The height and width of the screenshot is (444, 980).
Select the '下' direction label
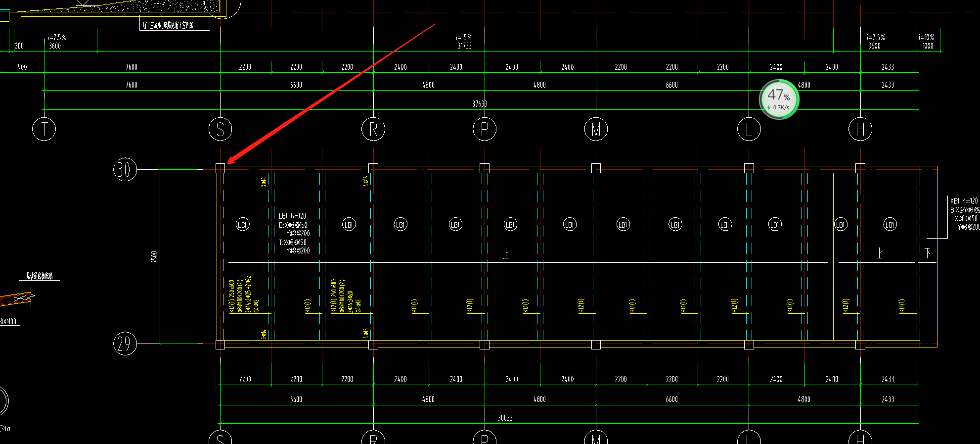click(928, 252)
